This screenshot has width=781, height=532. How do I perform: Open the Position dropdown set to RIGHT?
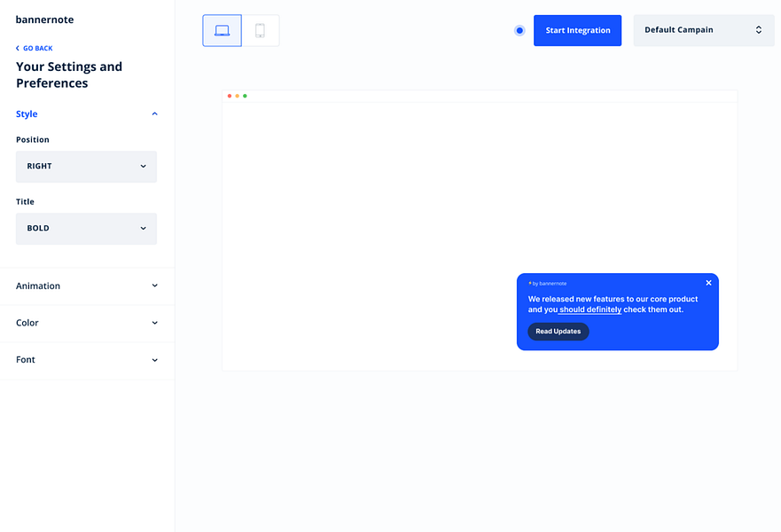(x=86, y=167)
